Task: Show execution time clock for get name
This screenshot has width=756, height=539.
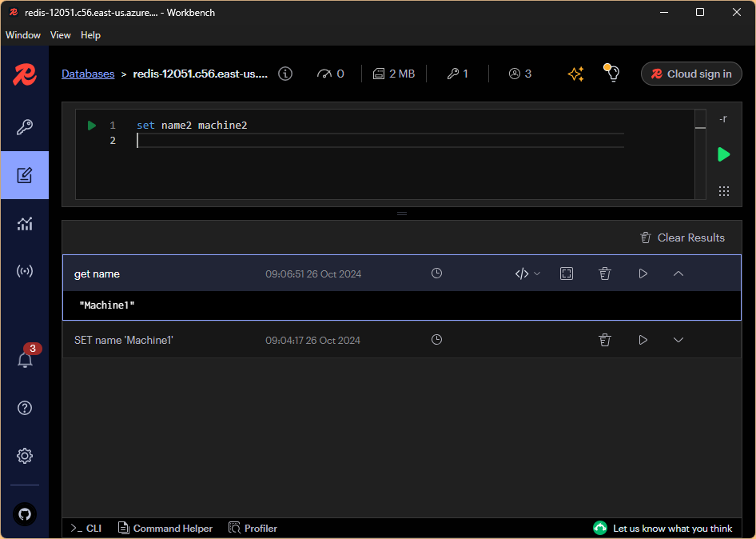Action: [x=436, y=273]
